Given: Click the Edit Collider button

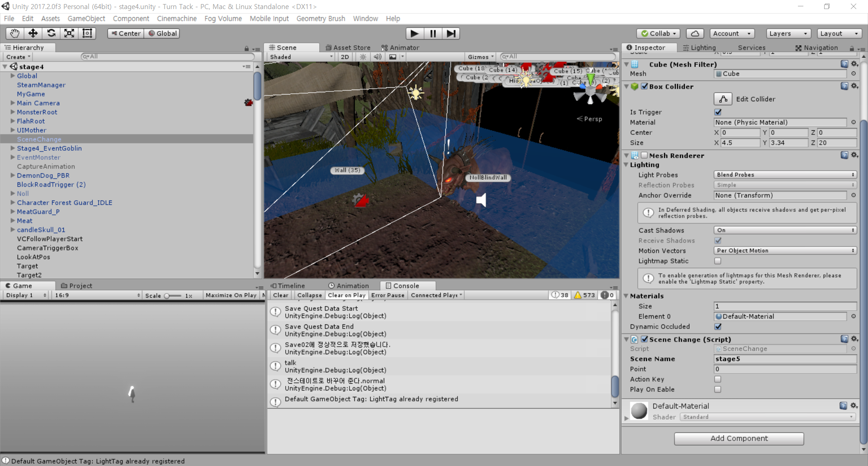Looking at the screenshot, I should [723, 99].
